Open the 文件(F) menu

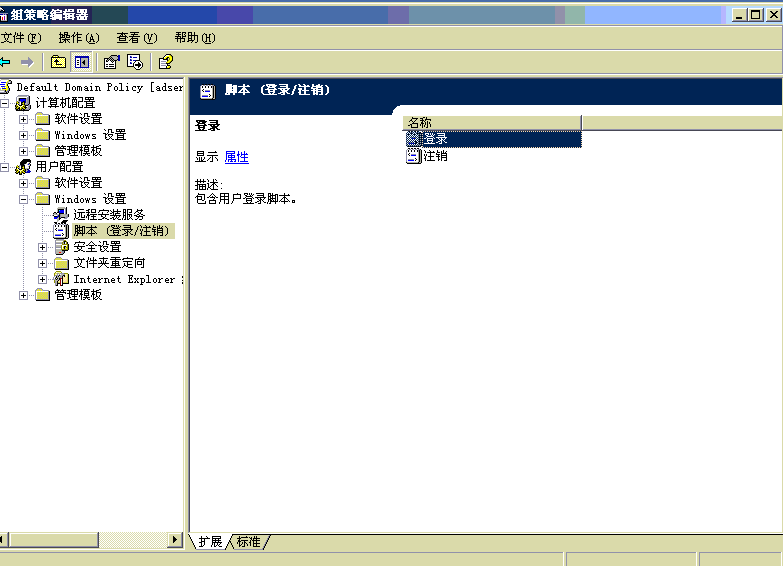coord(21,38)
